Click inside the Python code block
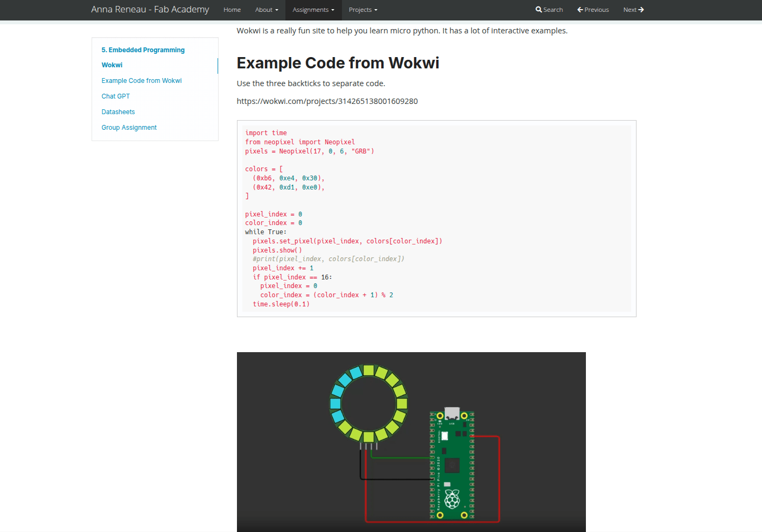 click(436, 218)
